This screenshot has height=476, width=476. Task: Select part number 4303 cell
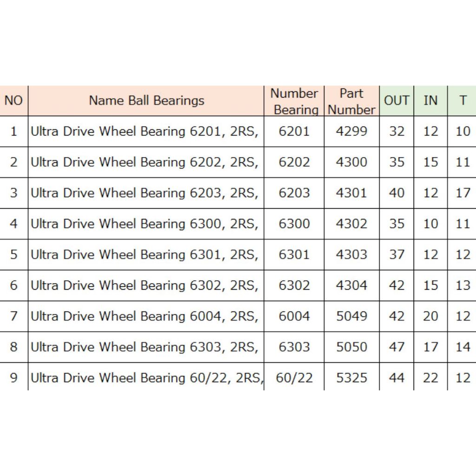coord(351,254)
